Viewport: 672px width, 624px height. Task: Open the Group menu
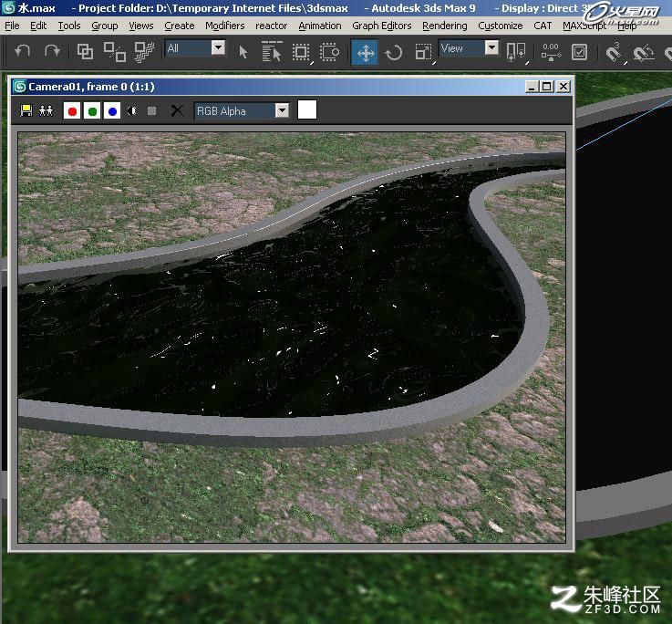[x=105, y=26]
